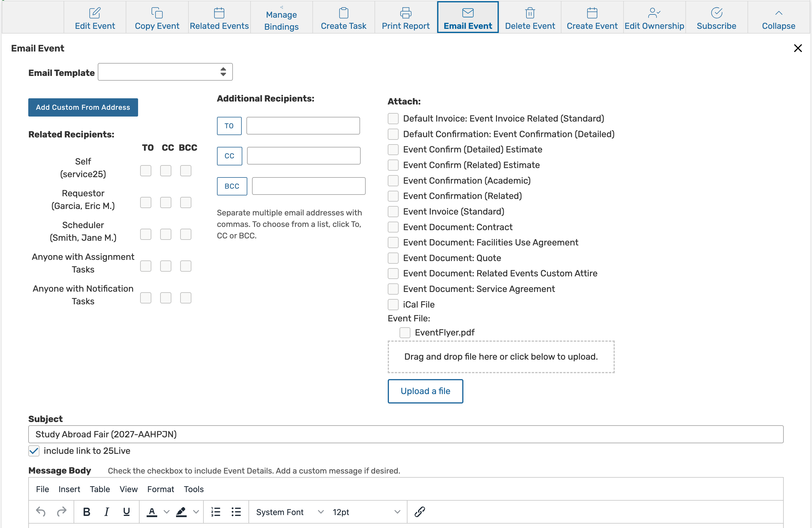This screenshot has height=528, width=812.
Task: Open the Insert menu in the editor
Action: click(69, 489)
